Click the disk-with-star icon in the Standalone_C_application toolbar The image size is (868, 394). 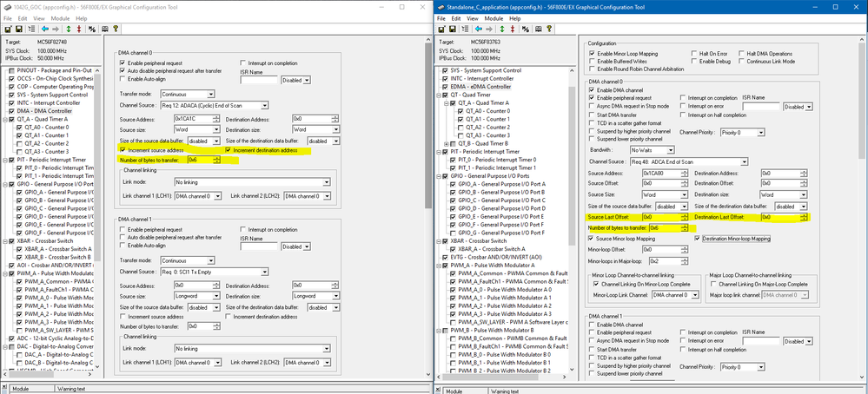pos(441,28)
